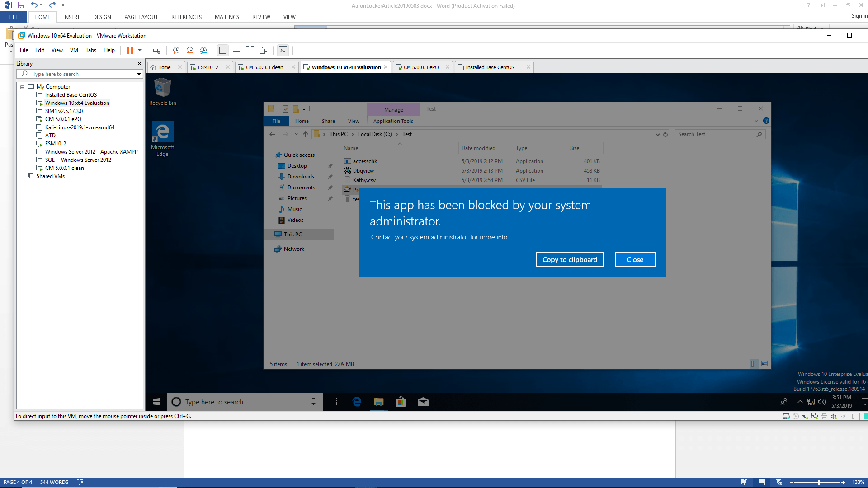Screen dimensions: 868x488
Task: Click the Word zoom slider control
Action: (x=819, y=482)
